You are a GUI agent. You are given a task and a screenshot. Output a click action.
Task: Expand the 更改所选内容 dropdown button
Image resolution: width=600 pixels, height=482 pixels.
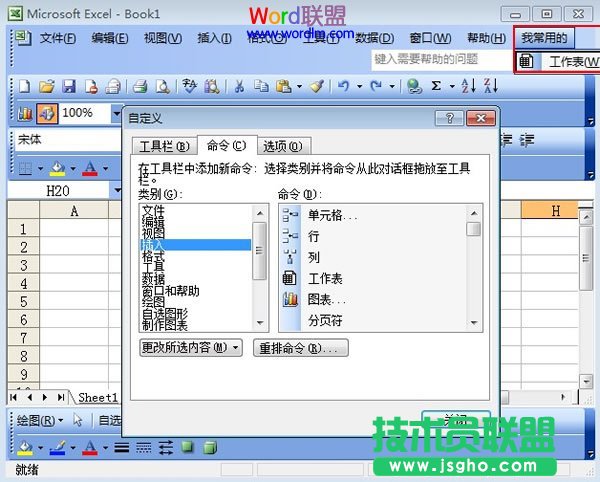pos(191,348)
